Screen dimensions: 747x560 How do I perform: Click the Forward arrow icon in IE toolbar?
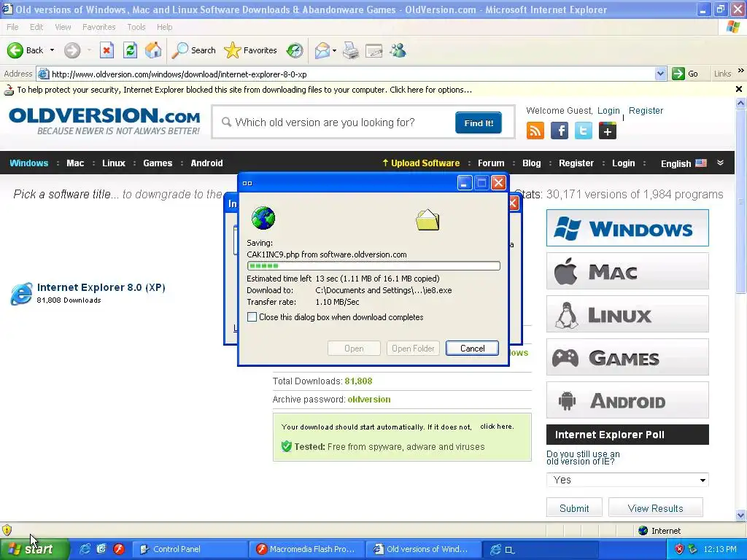click(x=72, y=50)
